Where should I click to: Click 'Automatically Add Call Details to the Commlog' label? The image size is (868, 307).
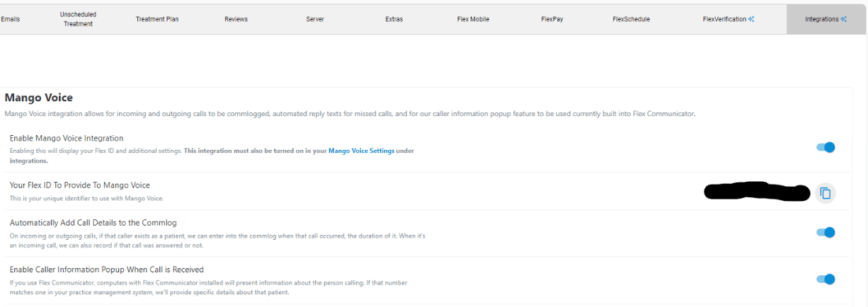[93, 223]
